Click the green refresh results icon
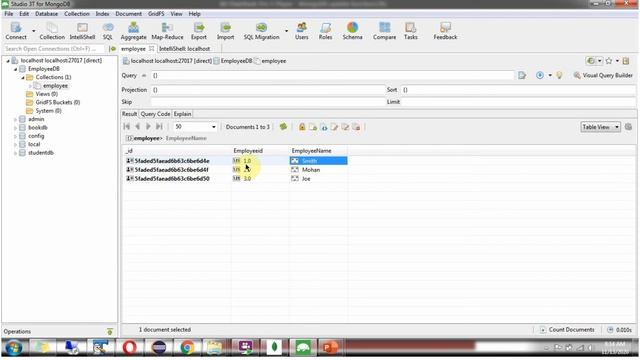 (283, 127)
